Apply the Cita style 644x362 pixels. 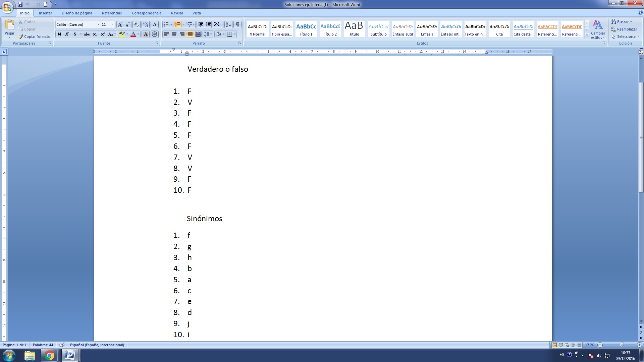click(499, 29)
